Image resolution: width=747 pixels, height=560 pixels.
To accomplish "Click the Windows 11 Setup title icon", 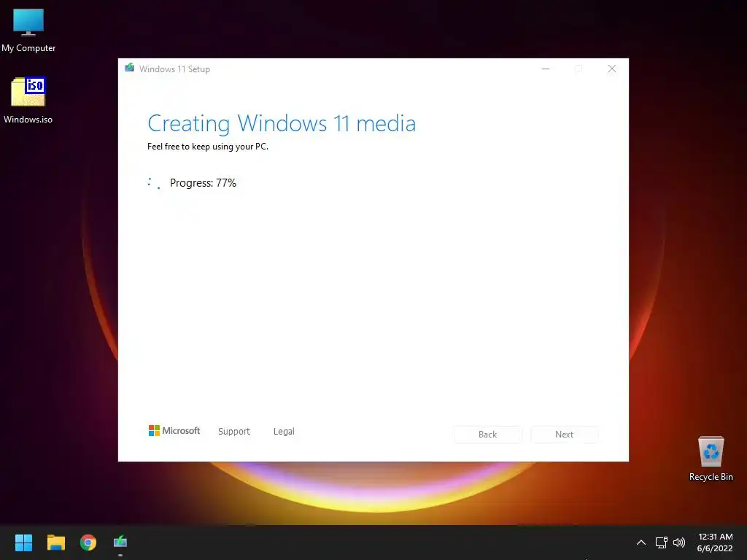I will click(130, 68).
